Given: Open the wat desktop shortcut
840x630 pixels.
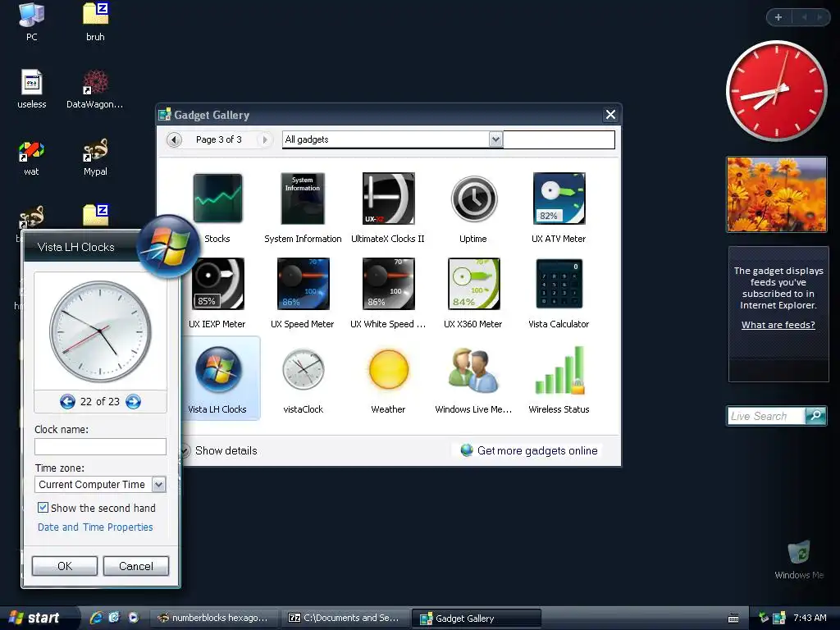Looking at the screenshot, I should 32,158.
